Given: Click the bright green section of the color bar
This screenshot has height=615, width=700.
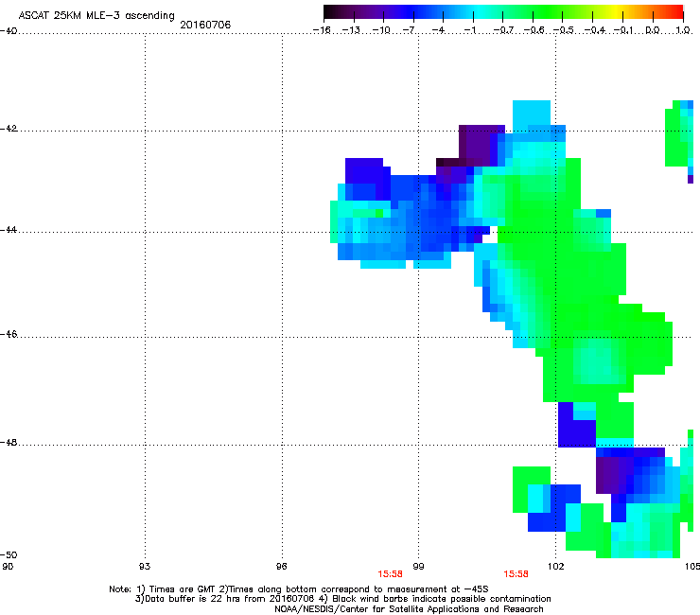Looking at the screenshot, I should [549, 12].
